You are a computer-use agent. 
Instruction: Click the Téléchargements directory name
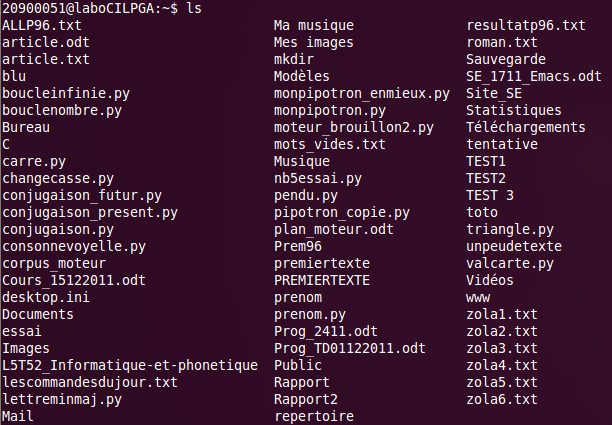point(526,128)
